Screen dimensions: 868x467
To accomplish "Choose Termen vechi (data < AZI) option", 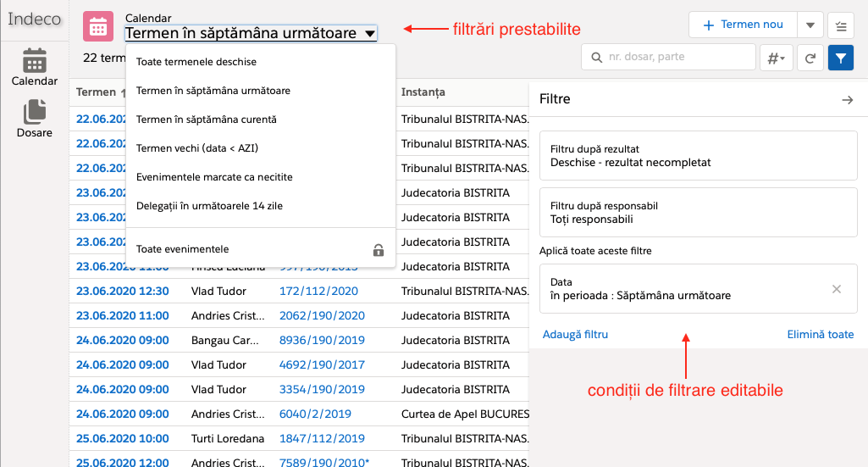I will coord(197,148).
